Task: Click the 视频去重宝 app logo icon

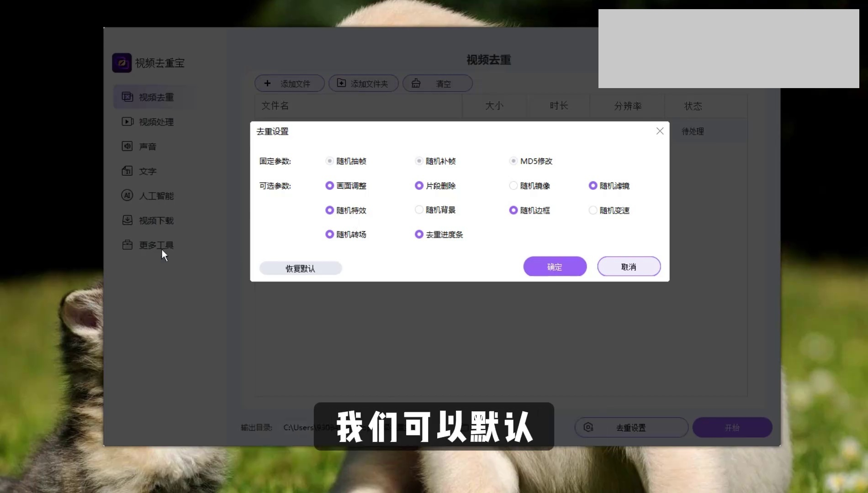Action: [122, 63]
